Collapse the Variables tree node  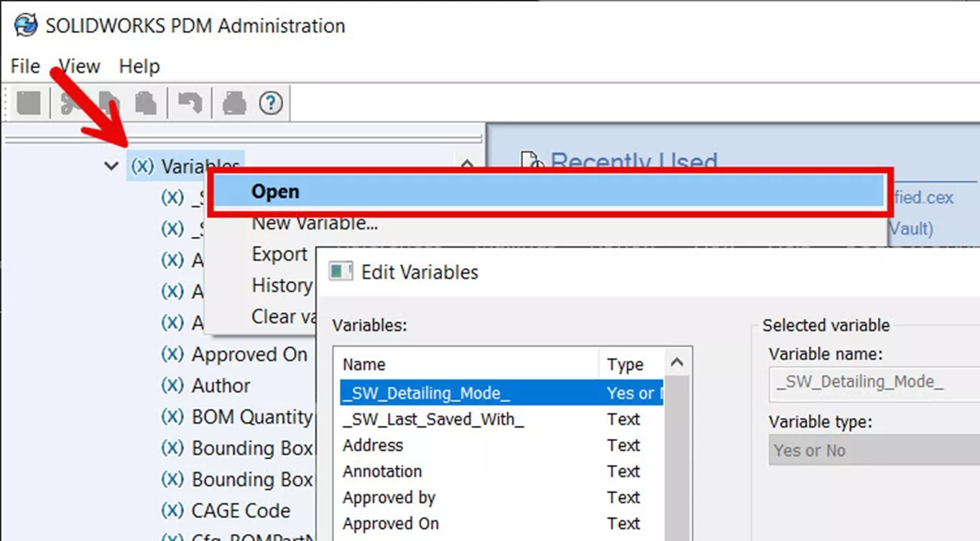[111, 166]
